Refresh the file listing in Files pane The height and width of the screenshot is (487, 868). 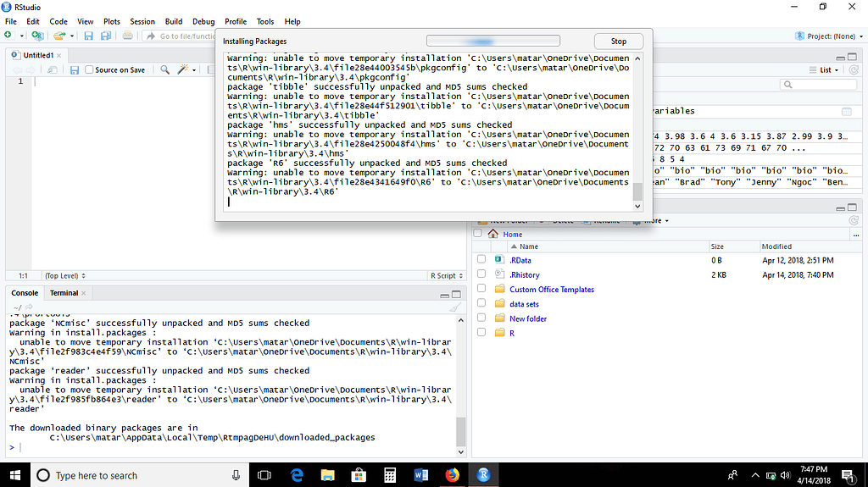tap(854, 220)
